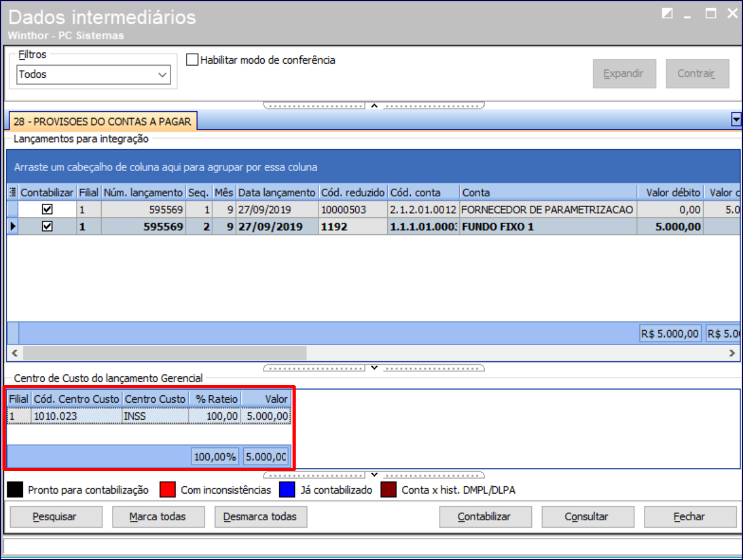Screen dimensions: 743x560
Task: Click the empty status bar field at bottom
Action: coord(371,546)
